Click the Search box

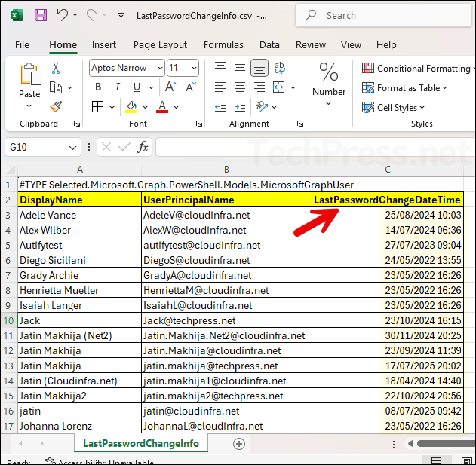[384, 15]
